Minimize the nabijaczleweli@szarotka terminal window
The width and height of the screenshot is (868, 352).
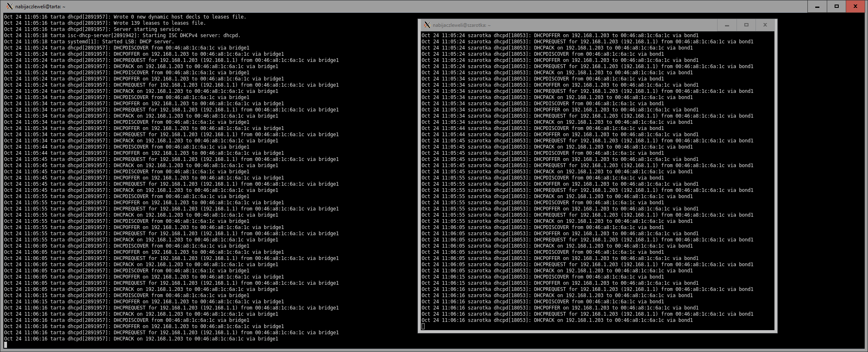click(x=727, y=25)
